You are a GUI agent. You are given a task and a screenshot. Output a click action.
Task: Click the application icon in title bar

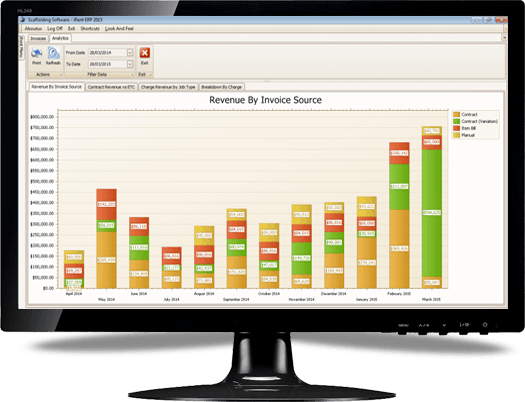[x=23, y=20]
